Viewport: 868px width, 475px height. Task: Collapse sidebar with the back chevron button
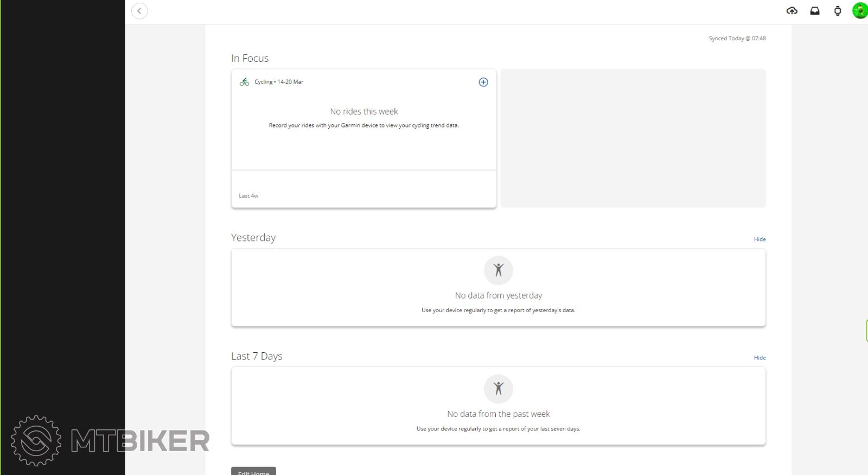point(139,11)
